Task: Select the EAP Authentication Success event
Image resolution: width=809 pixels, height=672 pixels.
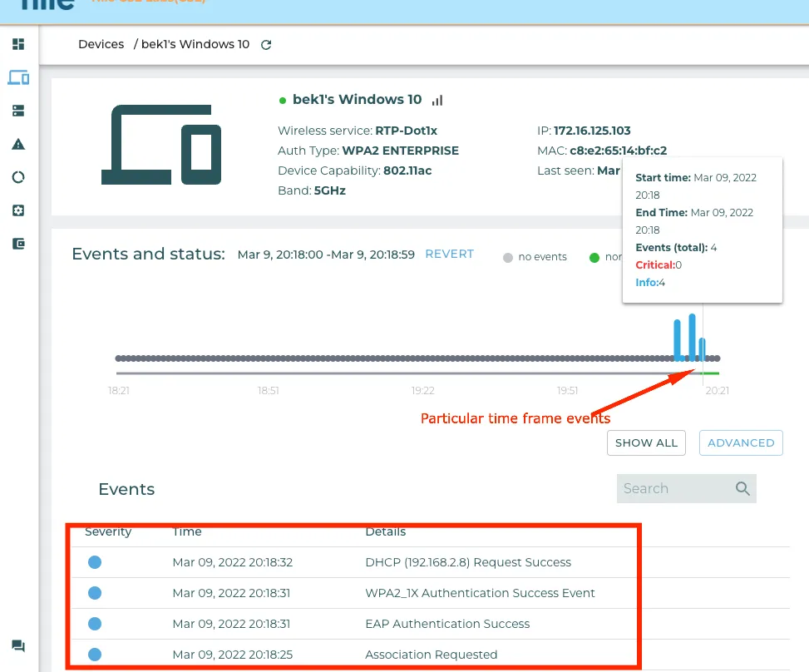Action: (x=431, y=624)
